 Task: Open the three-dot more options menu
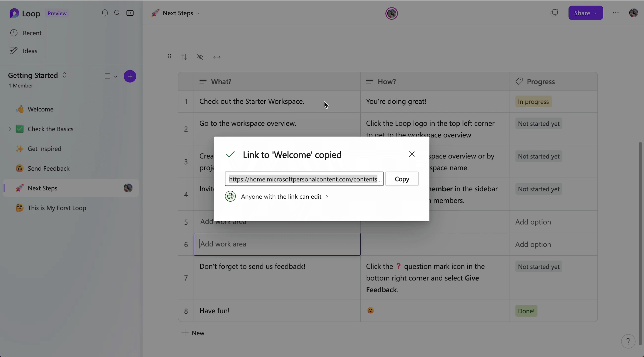click(x=616, y=13)
